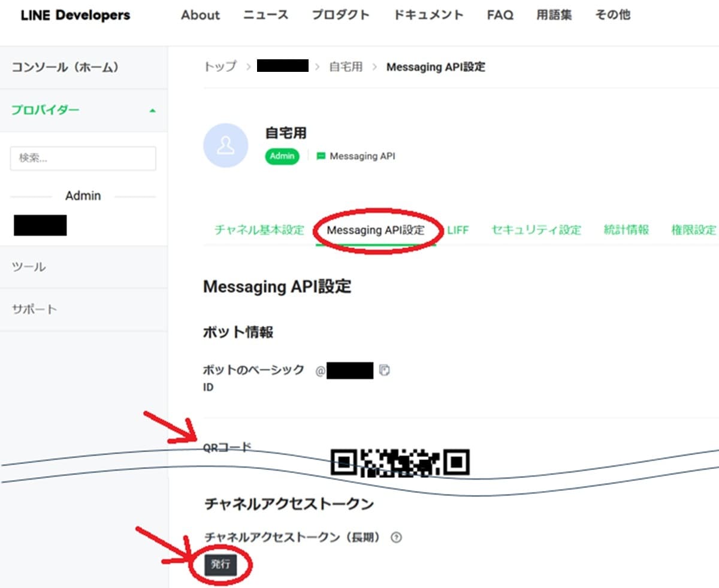Go to the セキュリティ設定 tab
The image size is (719, 588).
pyautogui.click(x=536, y=230)
